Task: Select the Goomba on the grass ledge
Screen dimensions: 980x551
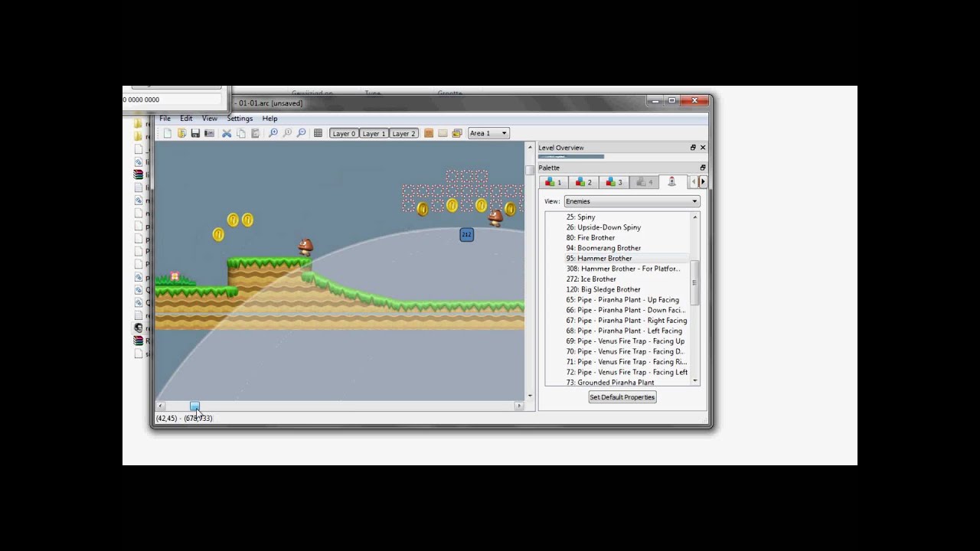Action: pyautogui.click(x=305, y=247)
